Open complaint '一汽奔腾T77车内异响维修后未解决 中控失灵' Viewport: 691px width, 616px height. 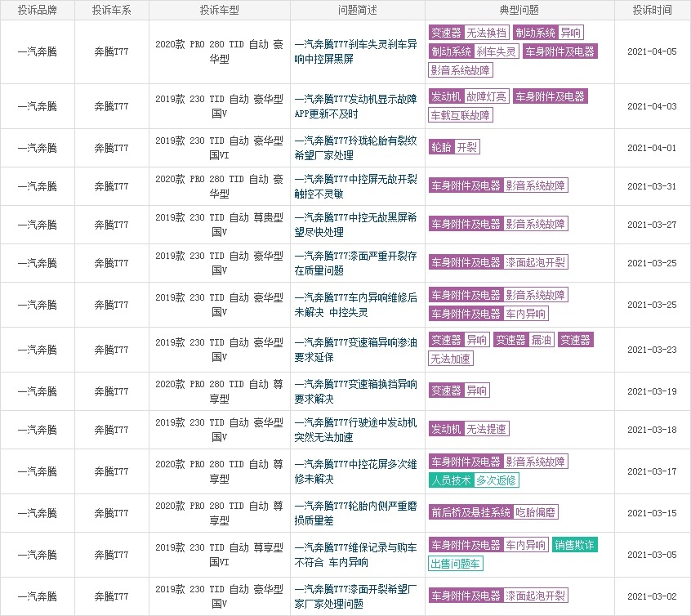pyautogui.click(x=355, y=305)
